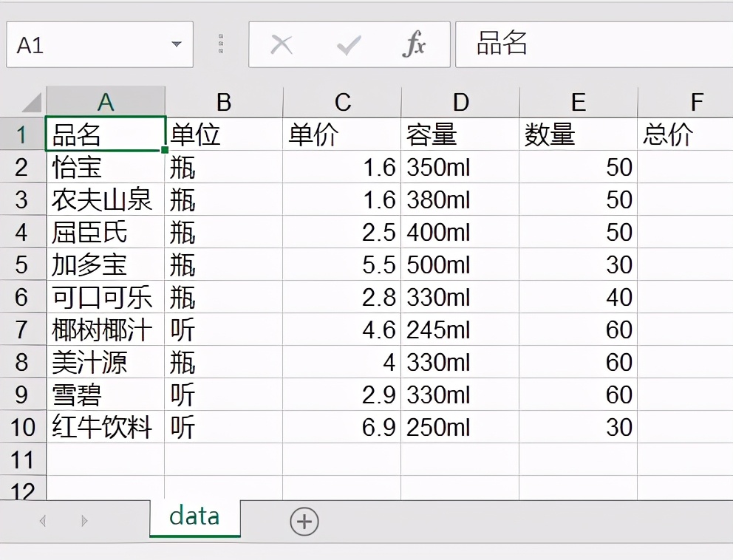The width and height of the screenshot is (733, 560).
Task: Select the 数量 header cell
Action: [579, 134]
